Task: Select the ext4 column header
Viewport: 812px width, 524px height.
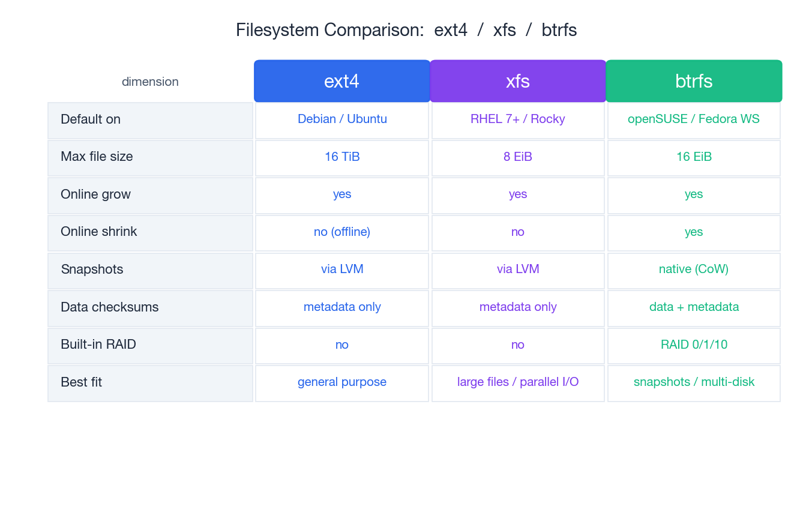Action: pos(341,80)
